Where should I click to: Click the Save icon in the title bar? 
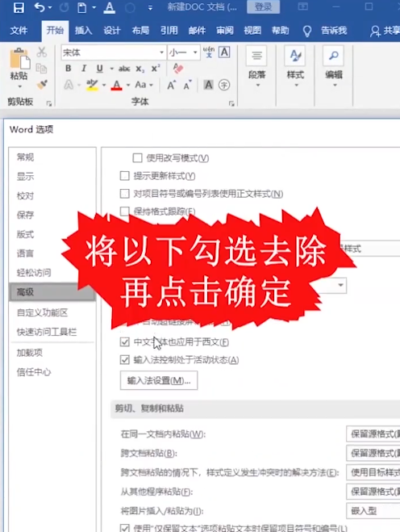[x=19, y=6]
